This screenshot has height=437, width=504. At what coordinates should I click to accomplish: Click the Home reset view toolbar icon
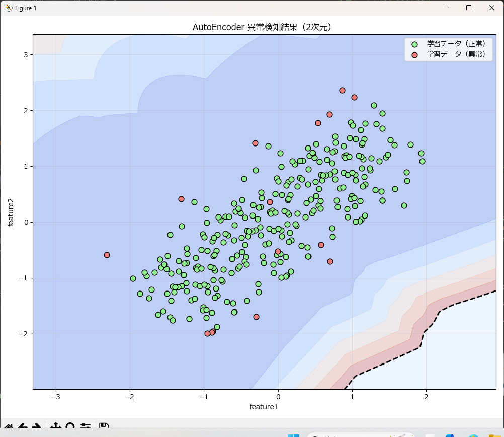(x=9, y=427)
